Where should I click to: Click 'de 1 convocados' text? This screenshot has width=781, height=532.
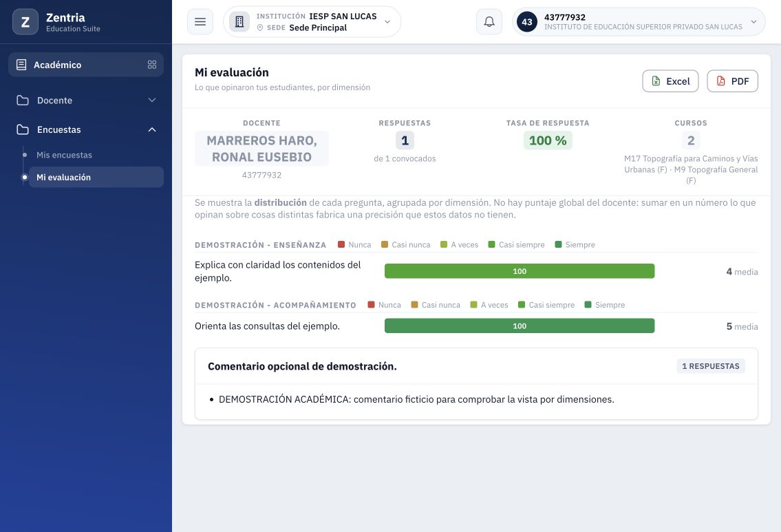(x=405, y=158)
